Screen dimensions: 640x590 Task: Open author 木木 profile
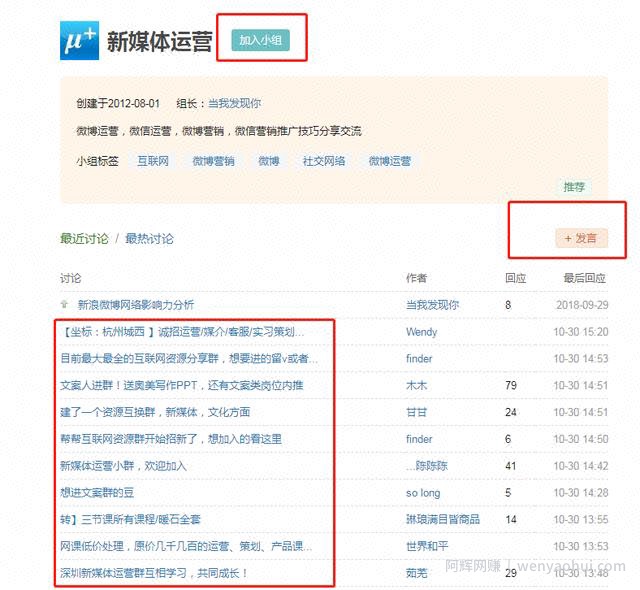[x=417, y=386]
